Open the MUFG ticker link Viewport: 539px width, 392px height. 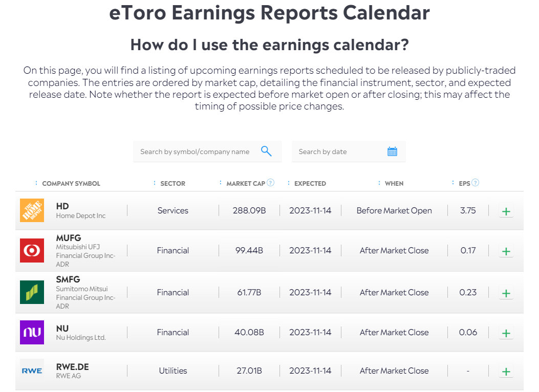69,238
